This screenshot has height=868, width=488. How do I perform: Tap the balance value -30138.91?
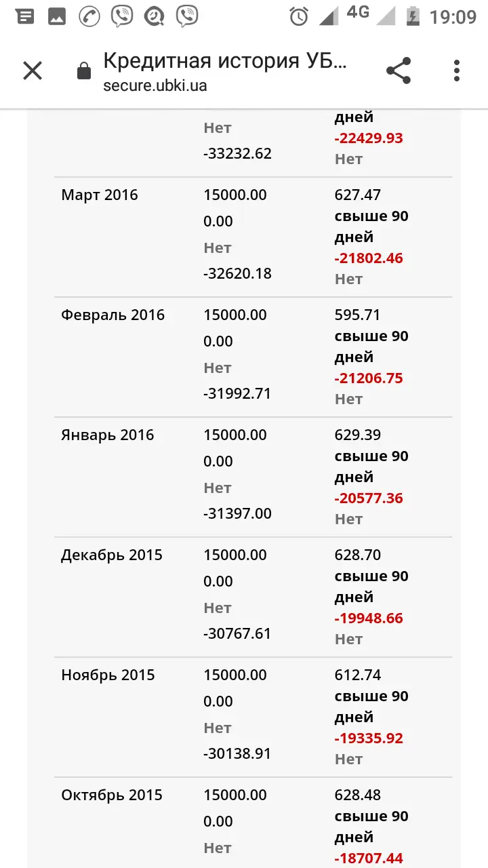237,754
